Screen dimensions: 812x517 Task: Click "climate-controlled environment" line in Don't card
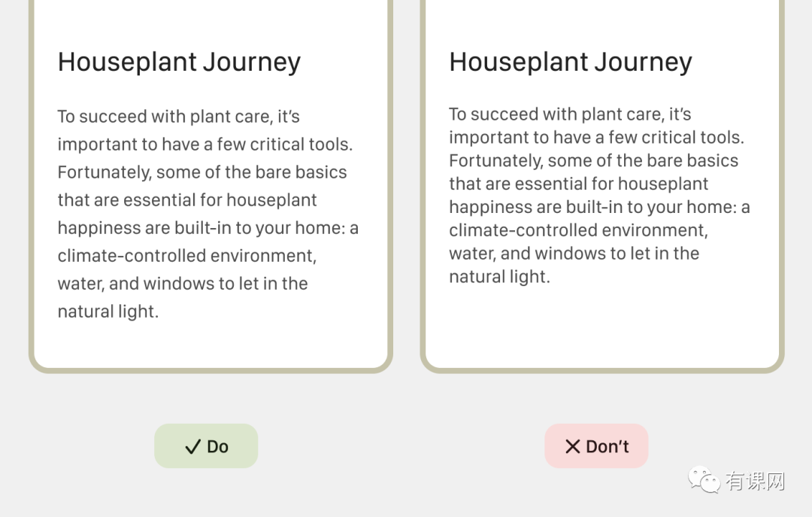578,230
